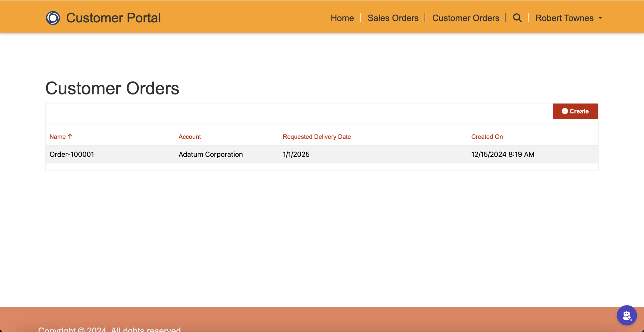The width and height of the screenshot is (644, 332).
Task: Open the search magnifier icon
Action: click(517, 18)
